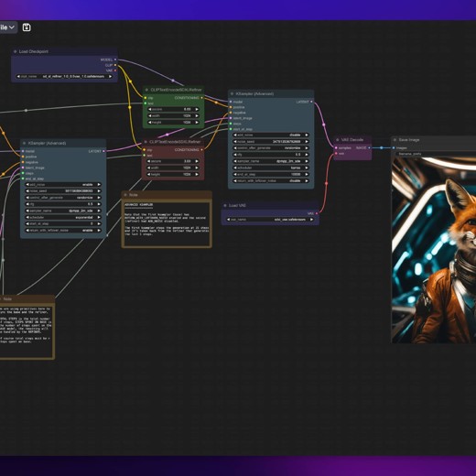Toggle add_noise on the left KSampler set to enable

point(63,185)
